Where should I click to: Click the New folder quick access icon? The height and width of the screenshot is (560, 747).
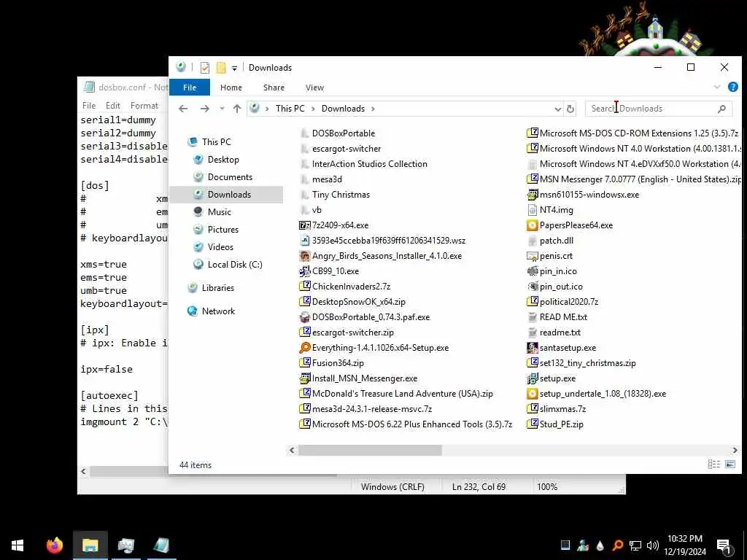[221, 68]
